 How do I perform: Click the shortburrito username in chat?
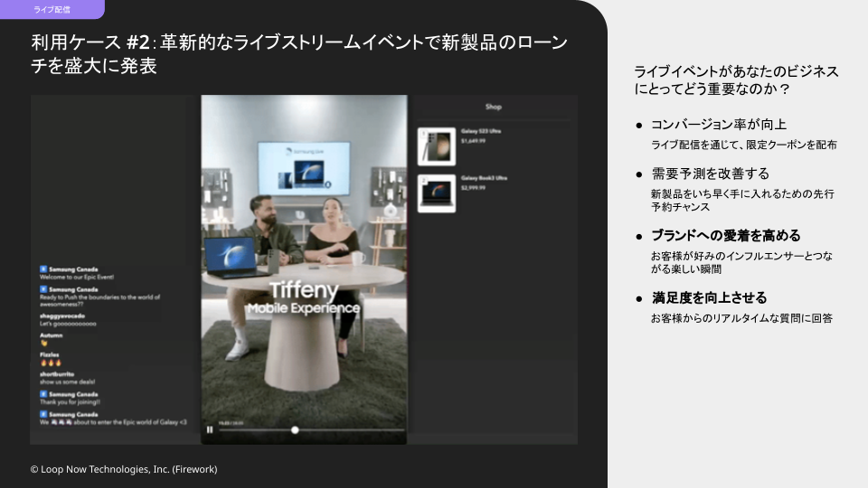coord(56,374)
